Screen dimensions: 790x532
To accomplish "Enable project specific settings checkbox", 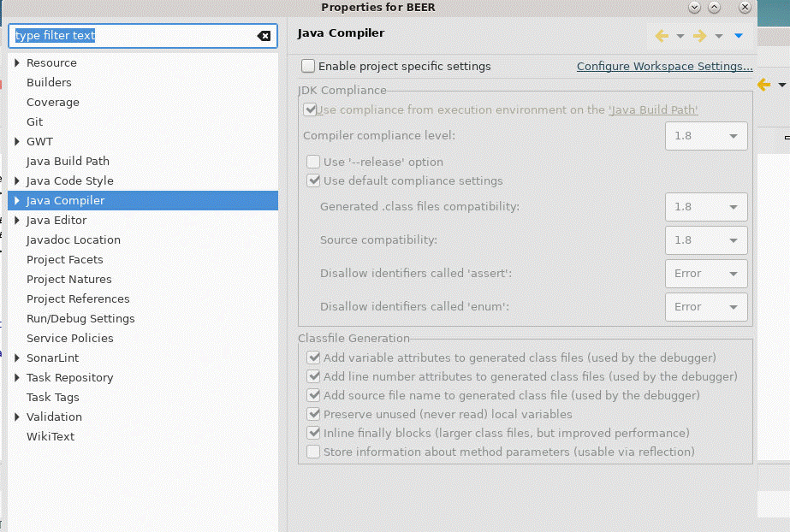I will 308,66.
